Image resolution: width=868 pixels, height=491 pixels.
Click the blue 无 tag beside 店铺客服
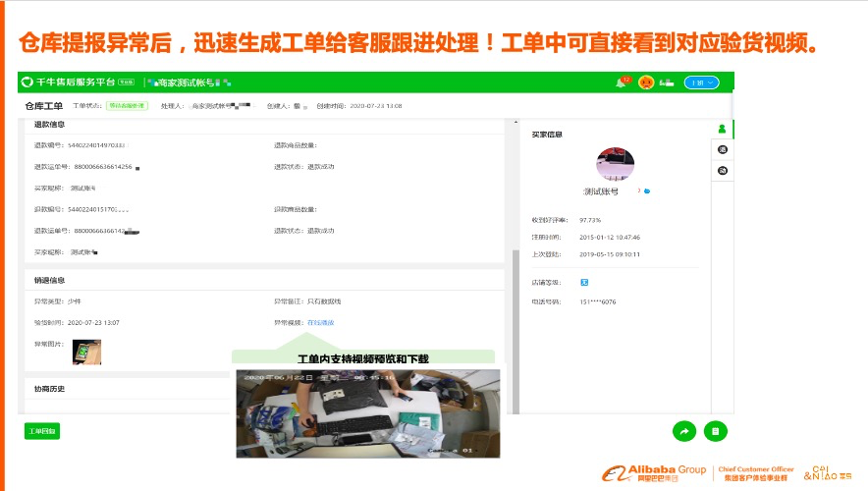point(584,282)
